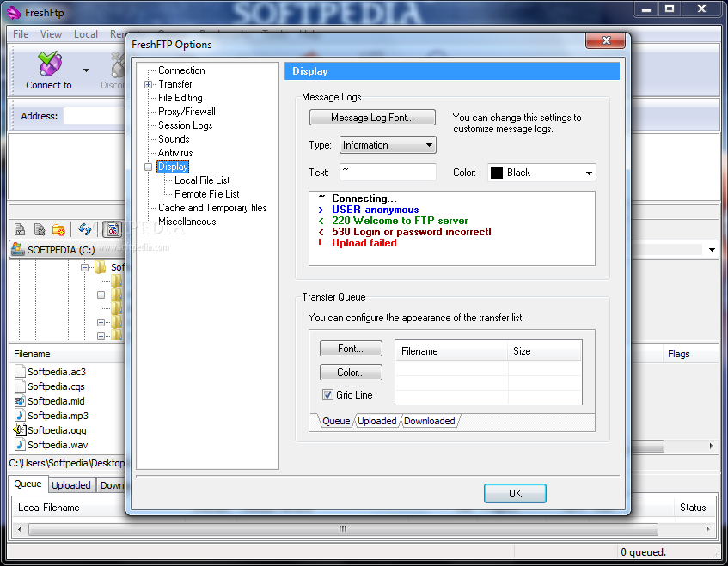The height and width of the screenshot is (566, 728).
Task: Select Miscellaneous in options tree
Action: 187,222
